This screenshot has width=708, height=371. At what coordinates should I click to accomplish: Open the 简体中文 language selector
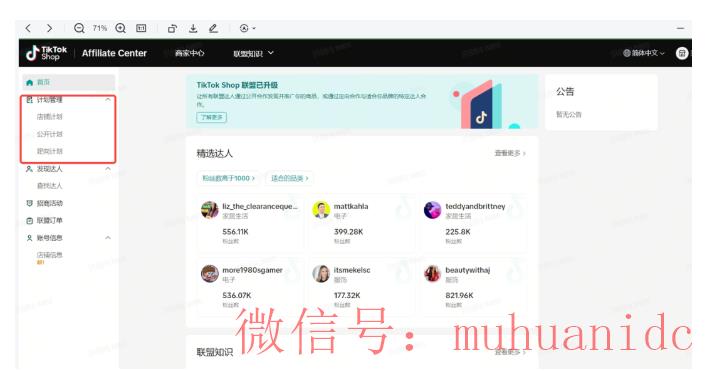point(644,53)
